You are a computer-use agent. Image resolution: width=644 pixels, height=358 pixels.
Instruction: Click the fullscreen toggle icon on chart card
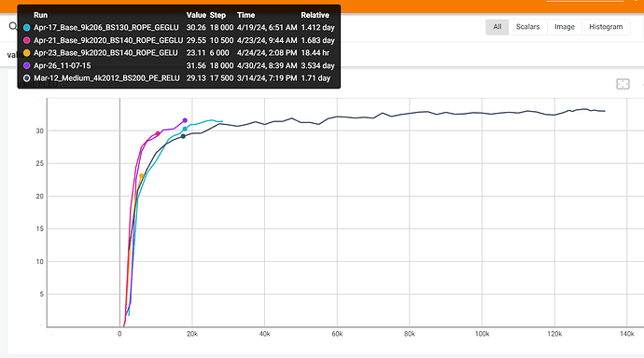623,84
